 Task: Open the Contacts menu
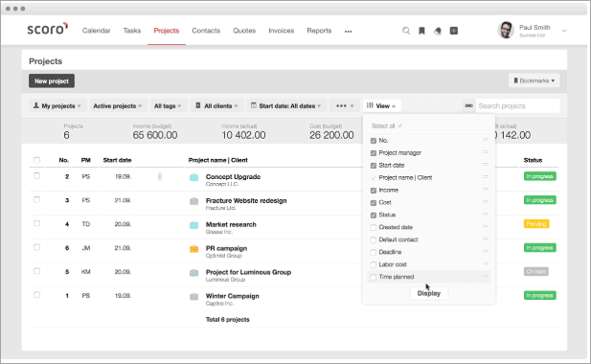coord(206,31)
